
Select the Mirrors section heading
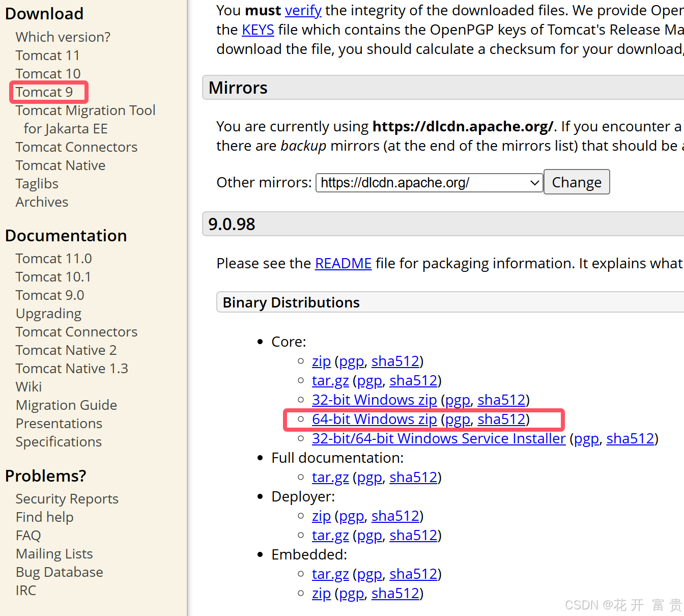coord(238,88)
